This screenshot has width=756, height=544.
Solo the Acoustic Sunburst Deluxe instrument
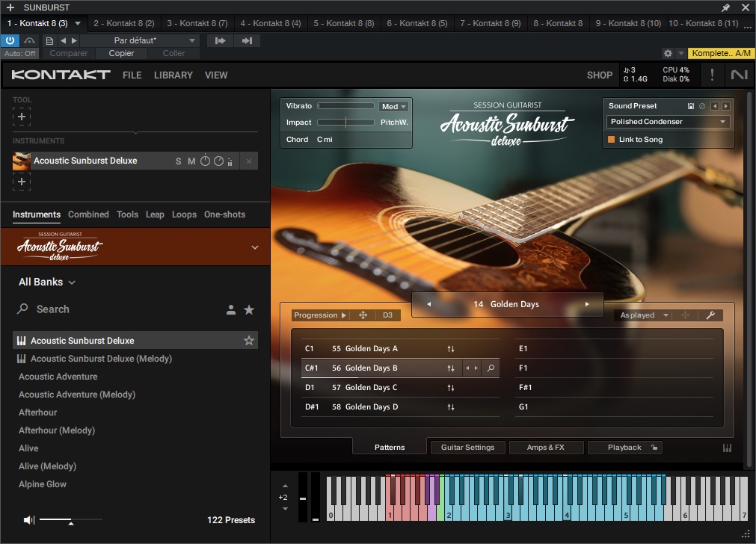[178, 161]
